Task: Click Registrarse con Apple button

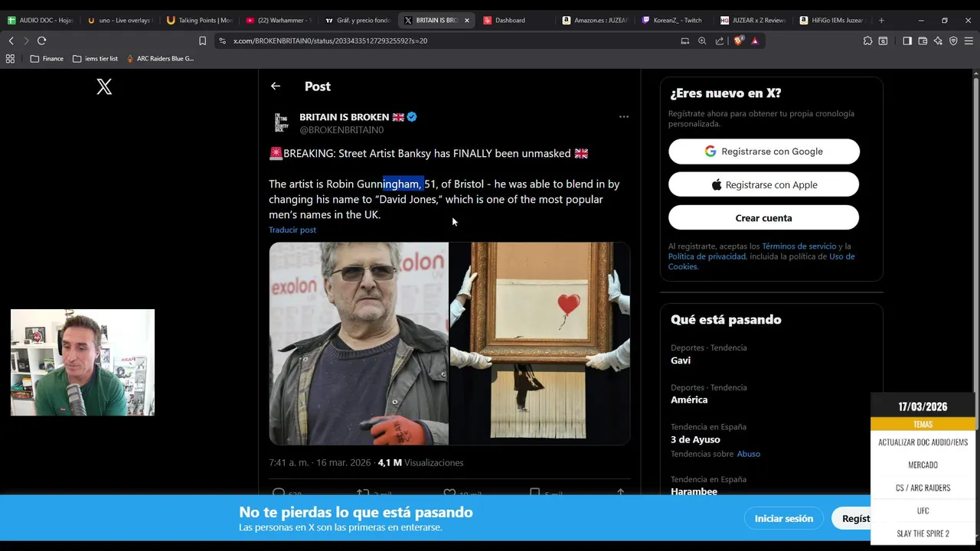Action: point(764,184)
